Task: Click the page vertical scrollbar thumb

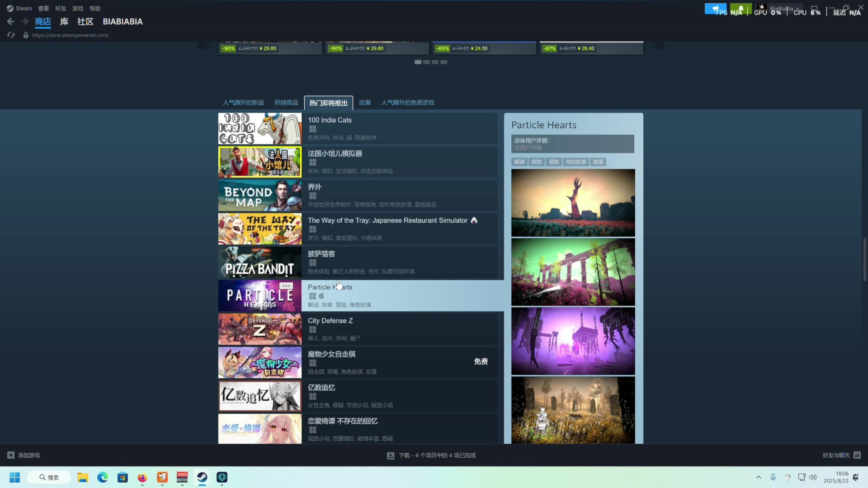Action: coord(864,259)
